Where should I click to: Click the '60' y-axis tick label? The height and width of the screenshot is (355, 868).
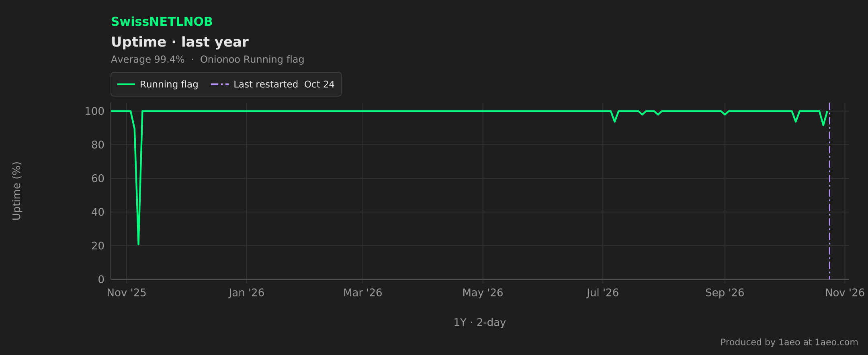98,179
